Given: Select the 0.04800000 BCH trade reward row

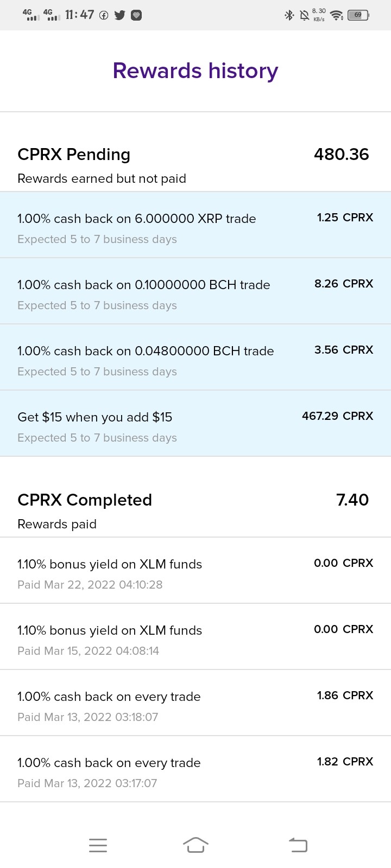Looking at the screenshot, I should coord(195,357).
